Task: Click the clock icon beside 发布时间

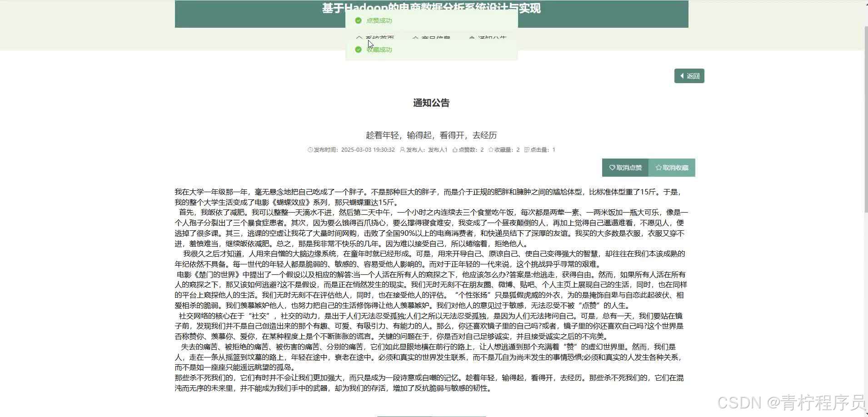Action: pyautogui.click(x=310, y=150)
